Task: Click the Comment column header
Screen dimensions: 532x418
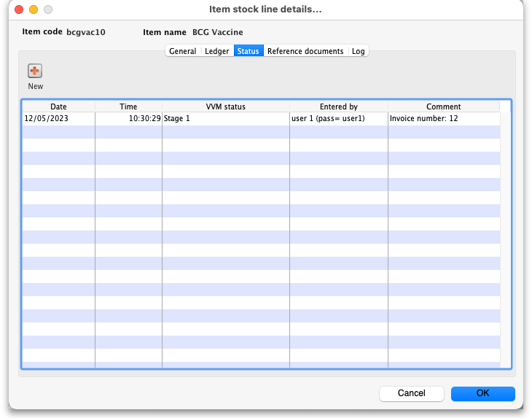Action: [x=443, y=107]
